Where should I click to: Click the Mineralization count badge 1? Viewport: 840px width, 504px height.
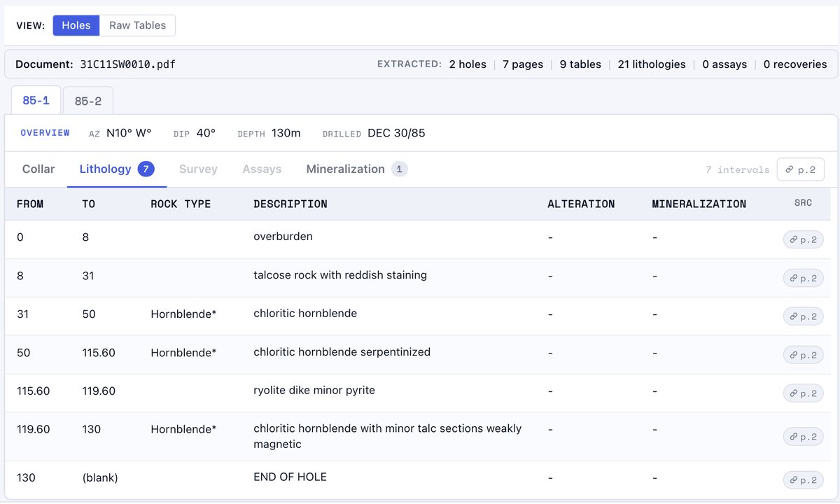[x=399, y=169]
